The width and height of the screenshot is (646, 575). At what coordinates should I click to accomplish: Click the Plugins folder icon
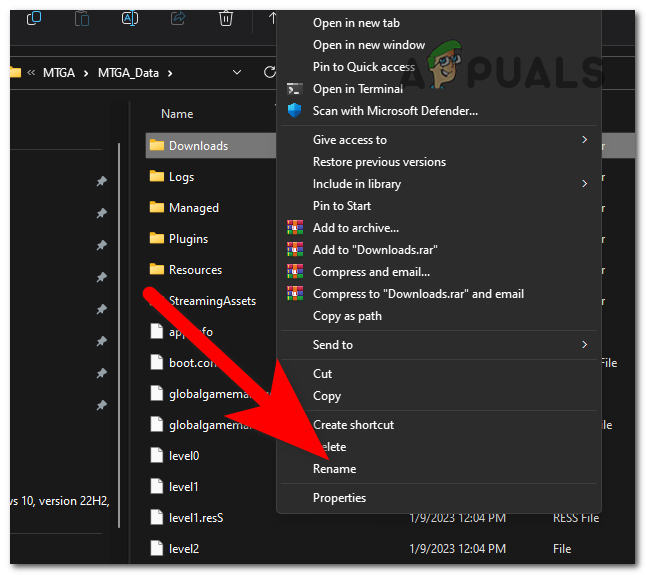pos(157,238)
